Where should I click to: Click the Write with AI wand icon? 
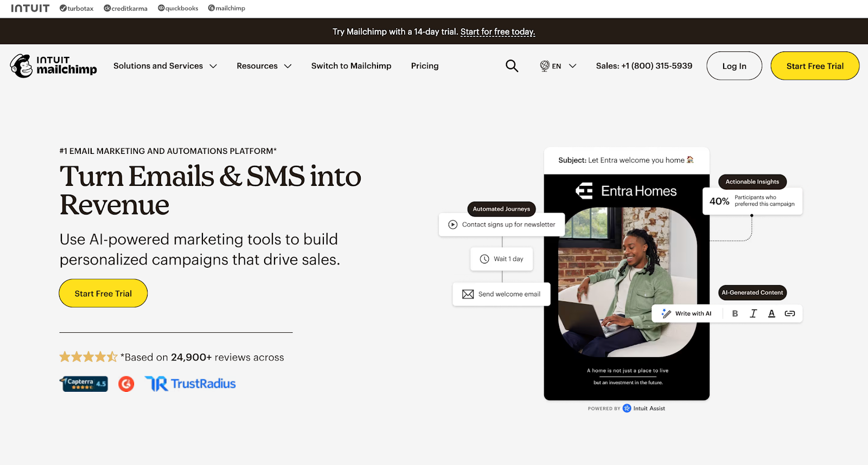(x=666, y=313)
